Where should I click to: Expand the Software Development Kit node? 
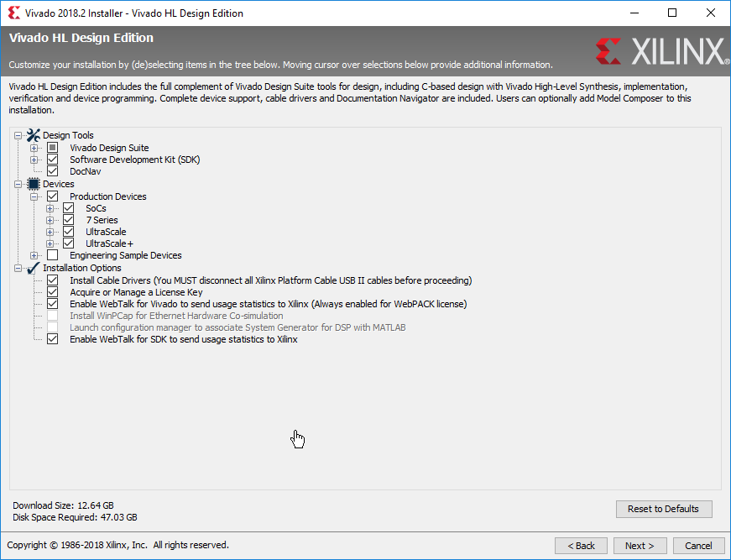pos(34,160)
